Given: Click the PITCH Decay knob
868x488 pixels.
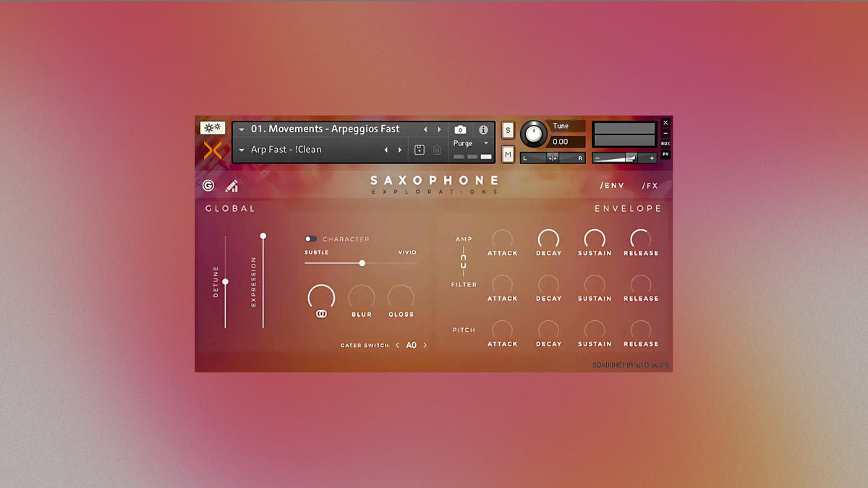Looking at the screenshot, I should click(x=548, y=330).
